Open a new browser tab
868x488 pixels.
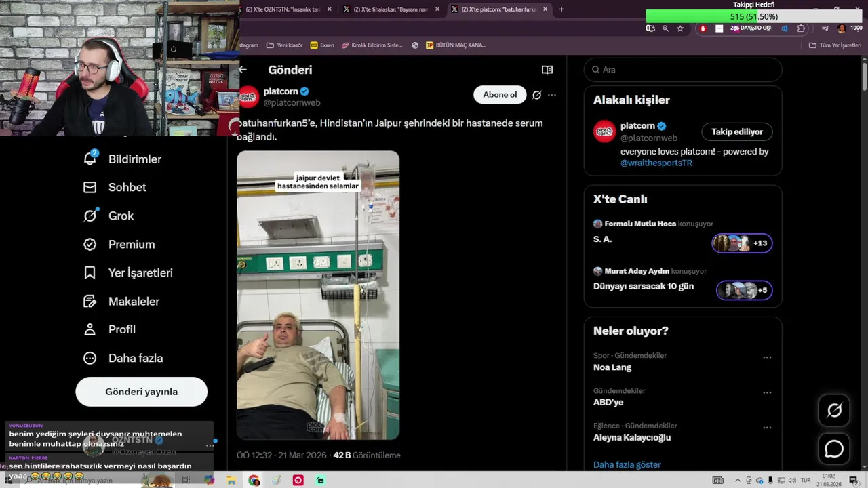561,9
